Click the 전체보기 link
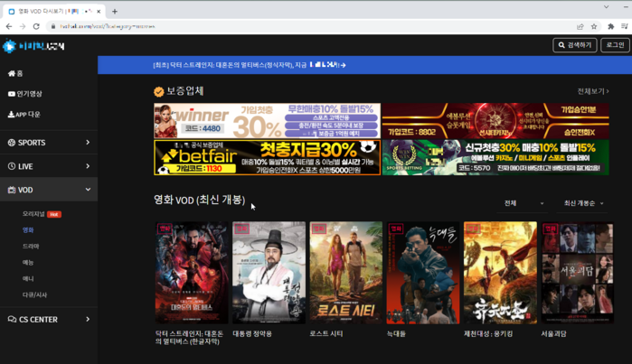632x364 pixels. (x=593, y=91)
